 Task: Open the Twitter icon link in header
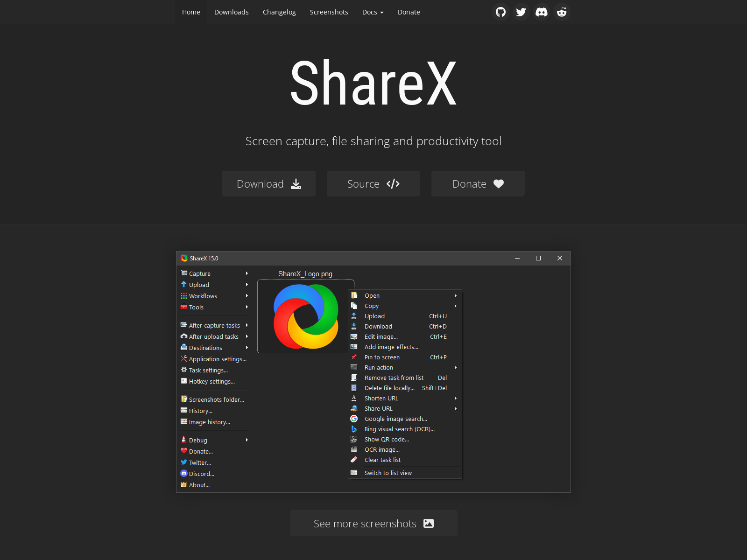point(521,12)
